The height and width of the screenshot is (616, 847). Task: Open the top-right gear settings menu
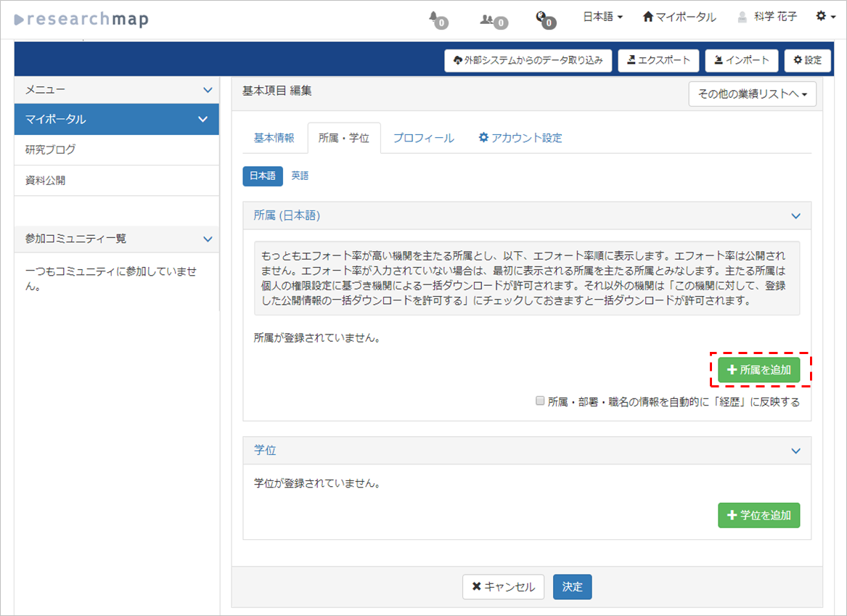tap(825, 17)
